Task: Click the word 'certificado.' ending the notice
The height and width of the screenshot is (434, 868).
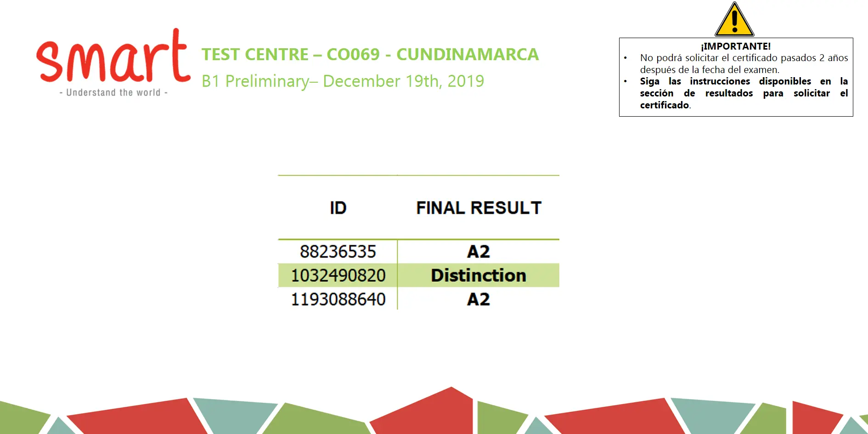Action: tap(665, 105)
